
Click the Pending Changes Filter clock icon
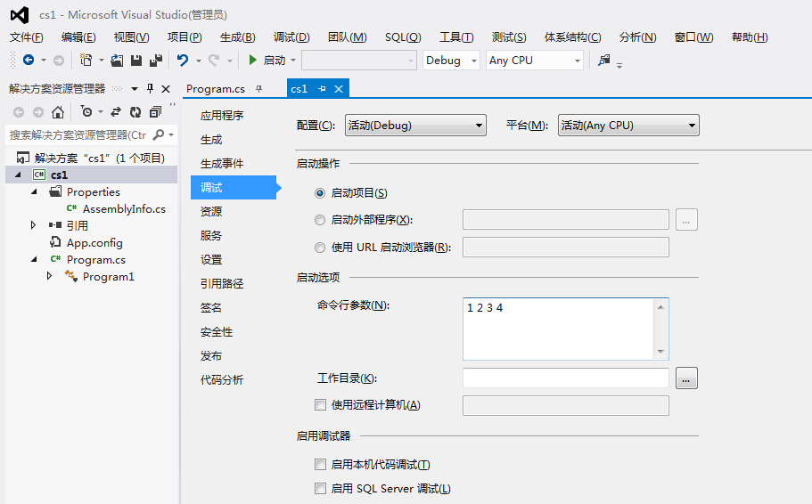tap(86, 112)
